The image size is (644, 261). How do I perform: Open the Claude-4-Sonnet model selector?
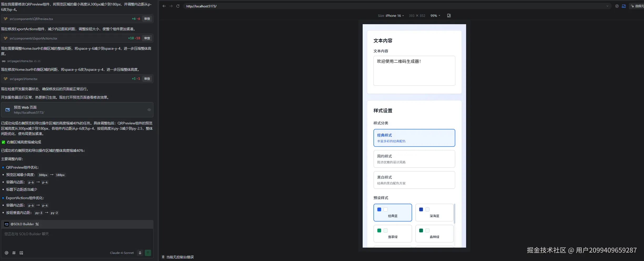tap(122, 253)
